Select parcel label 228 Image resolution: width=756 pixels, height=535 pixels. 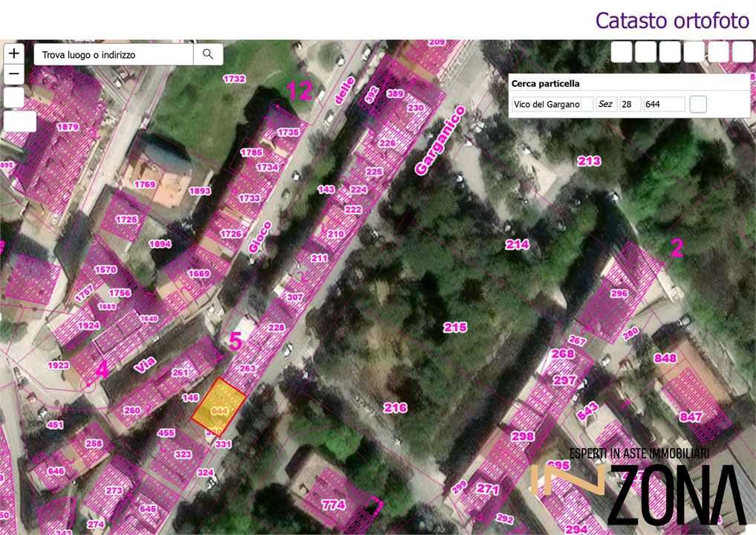click(x=276, y=328)
